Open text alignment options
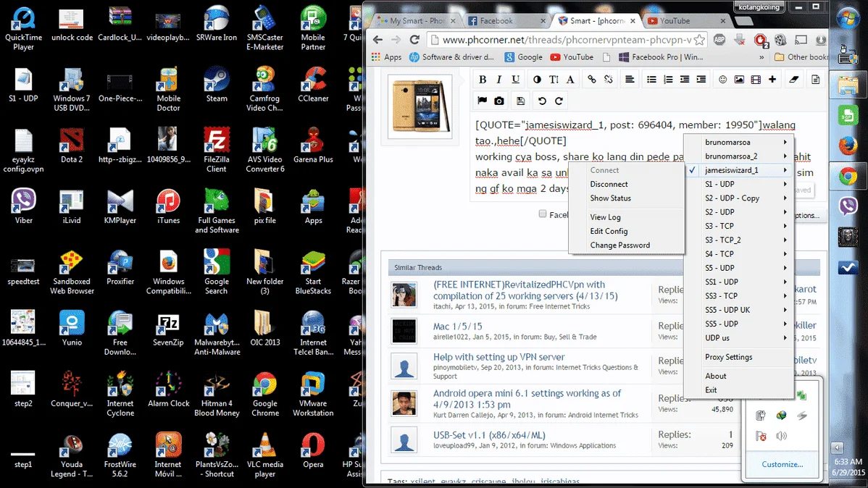The width and height of the screenshot is (868, 488). tap(630, 80)
